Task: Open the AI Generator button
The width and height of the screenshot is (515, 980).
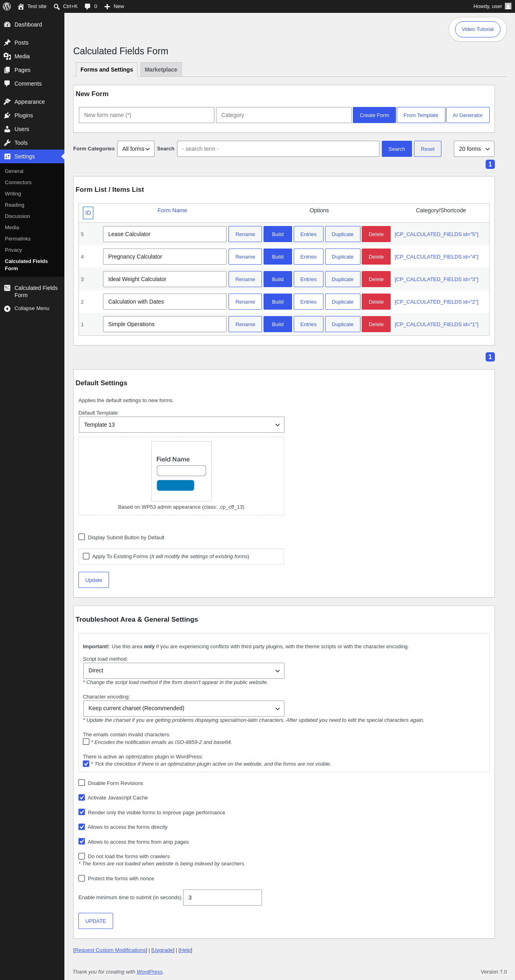Action: [x=468, y=115]
